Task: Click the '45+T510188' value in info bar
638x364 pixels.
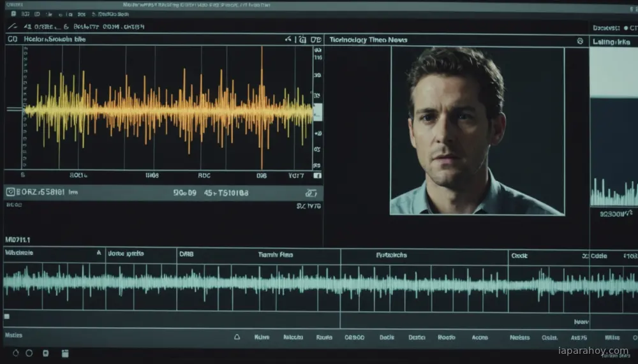Action: (x=226, y=193)
